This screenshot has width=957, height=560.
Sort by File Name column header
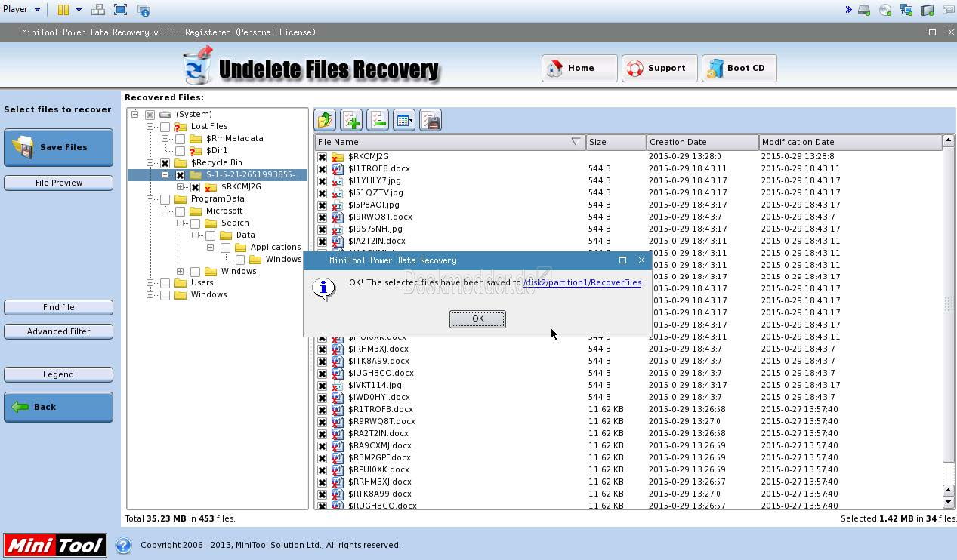450,142
